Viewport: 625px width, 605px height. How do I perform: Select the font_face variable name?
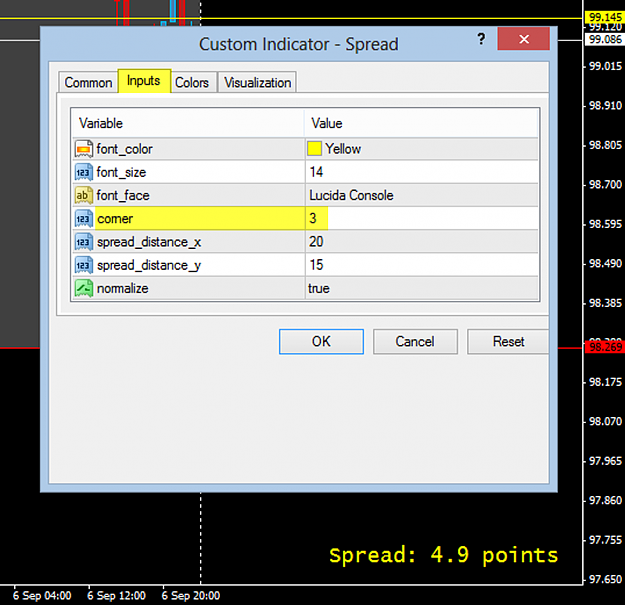pos(123,195)
